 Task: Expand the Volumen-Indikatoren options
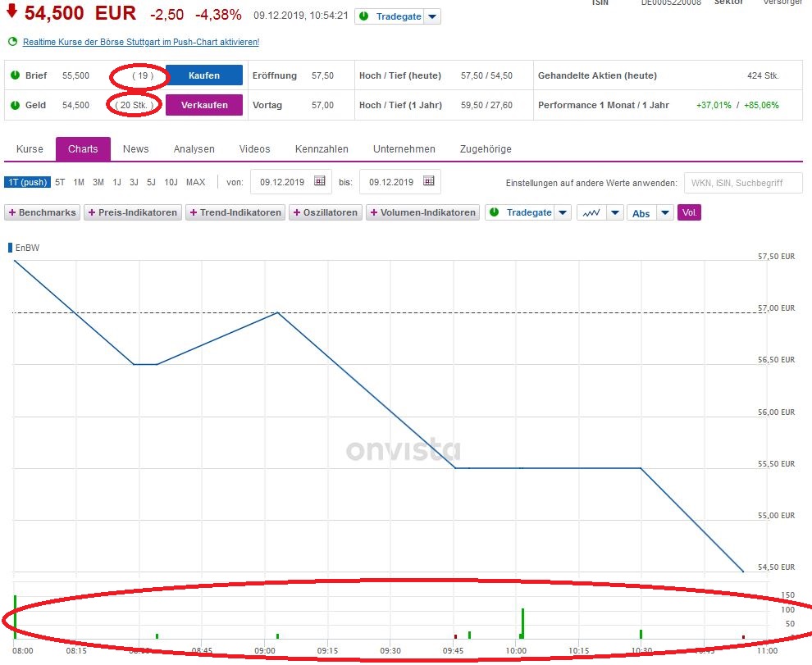[423, 213]
